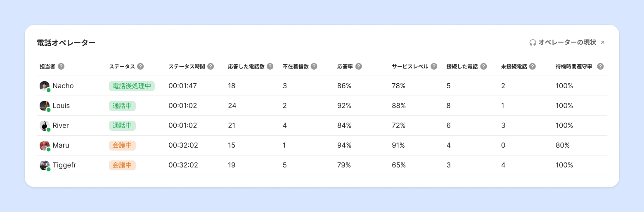Select the Tiggefr operator row name
This screenshot has width=644, height=212.
[64, 165]
